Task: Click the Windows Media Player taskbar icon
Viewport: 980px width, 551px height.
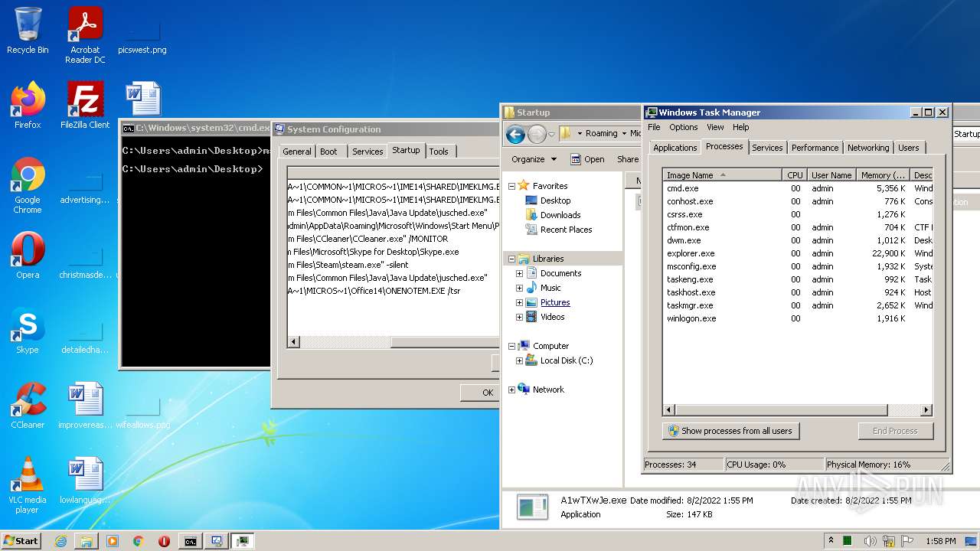Action: click(113, 541)
